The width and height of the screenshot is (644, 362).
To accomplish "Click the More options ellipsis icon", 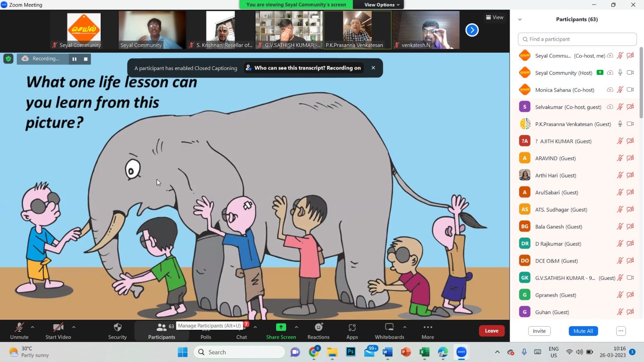I will click(427, 327).
